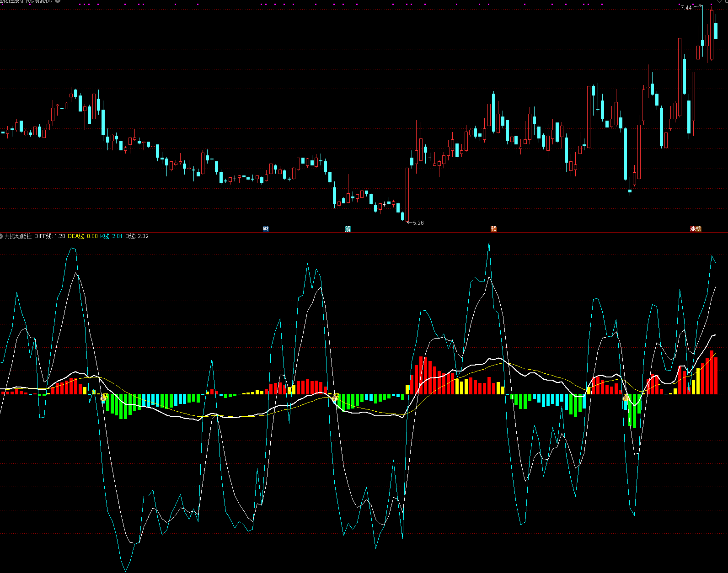
Task: Open the 解 event marker
Action: pos(348,228)
